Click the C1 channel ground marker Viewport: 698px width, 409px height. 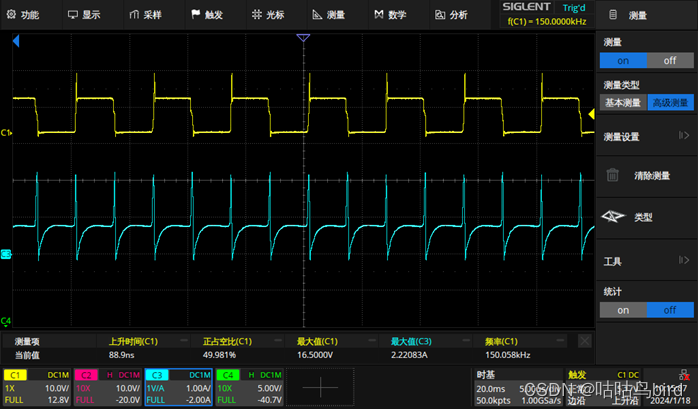(6, 132)
